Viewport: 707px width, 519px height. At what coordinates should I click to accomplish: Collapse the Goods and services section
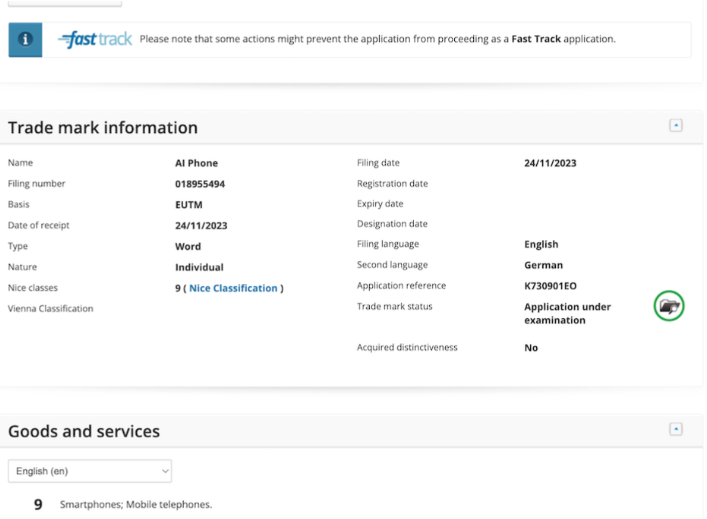pos(676,429)
